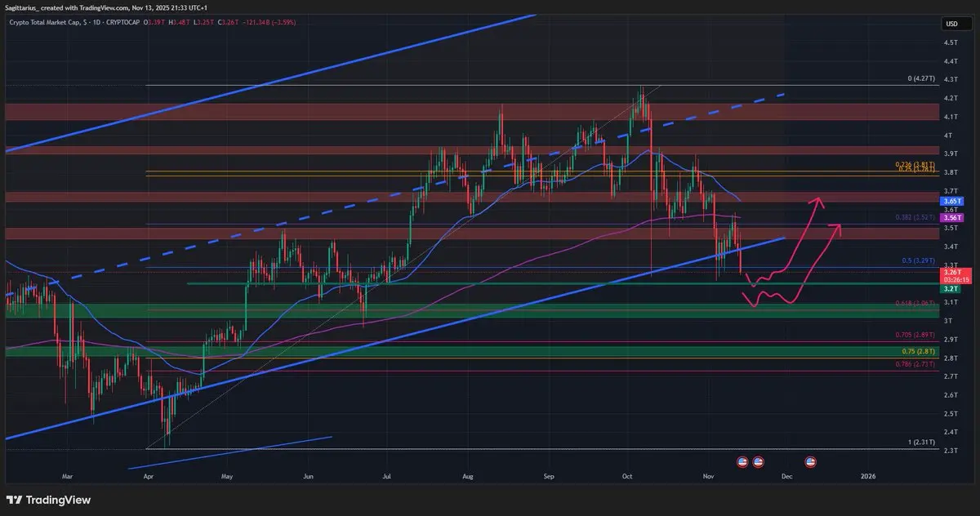Click the Apr label on the time axis
The image size is (980, 516).
(148, 474)
